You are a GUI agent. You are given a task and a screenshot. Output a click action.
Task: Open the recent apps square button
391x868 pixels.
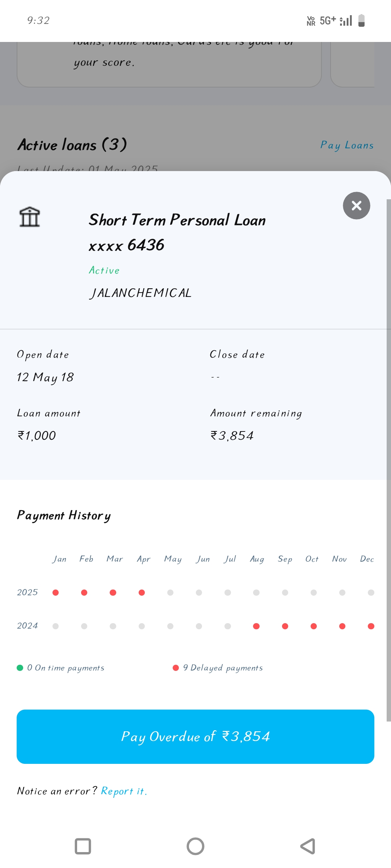pyautogui.click(x=83, y=846)
